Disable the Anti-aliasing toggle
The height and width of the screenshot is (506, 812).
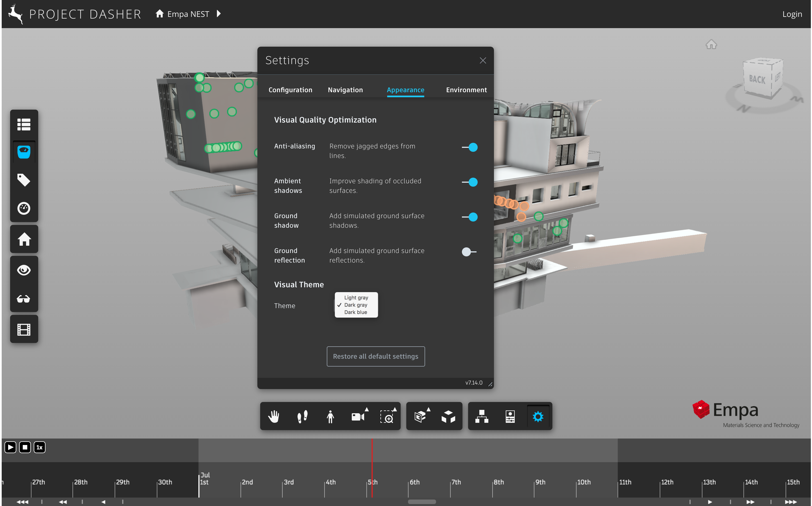[469, 147]
